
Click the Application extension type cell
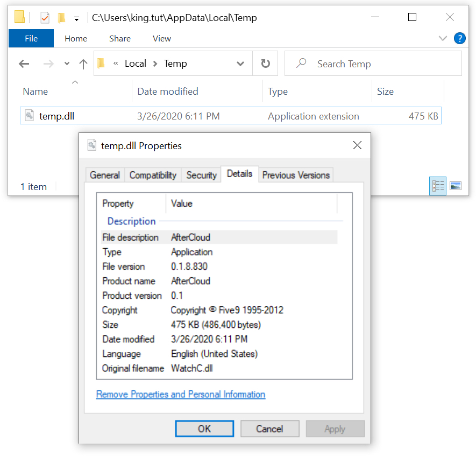click(x=313, y=116)
